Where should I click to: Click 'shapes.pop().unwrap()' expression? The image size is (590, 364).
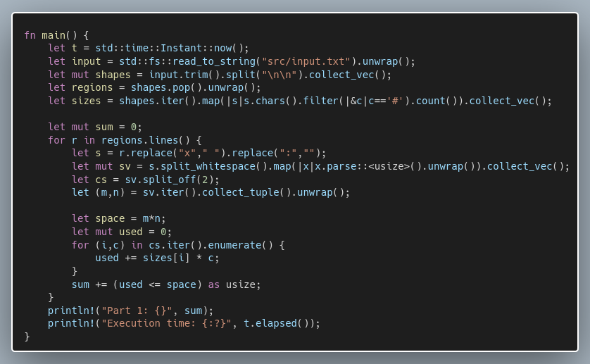[193, 88]
